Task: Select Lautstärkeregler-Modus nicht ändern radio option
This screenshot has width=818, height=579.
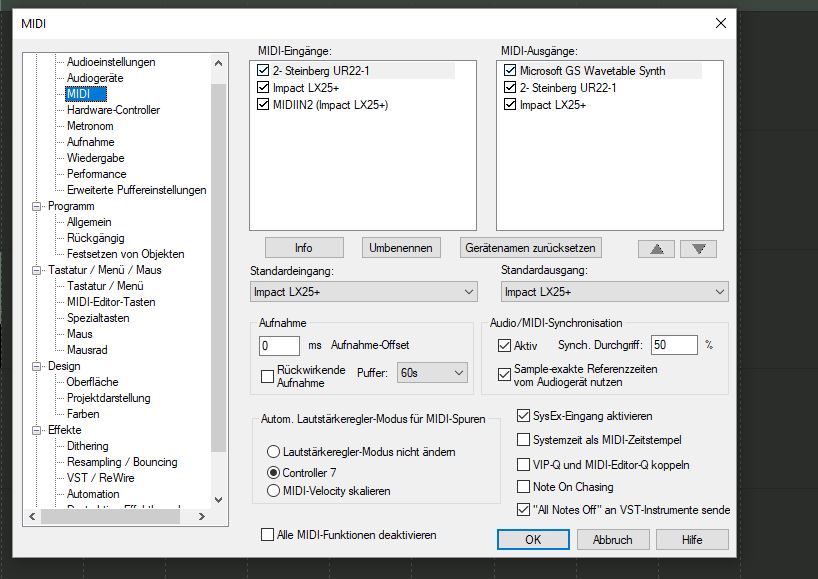Action: (273, 452)
